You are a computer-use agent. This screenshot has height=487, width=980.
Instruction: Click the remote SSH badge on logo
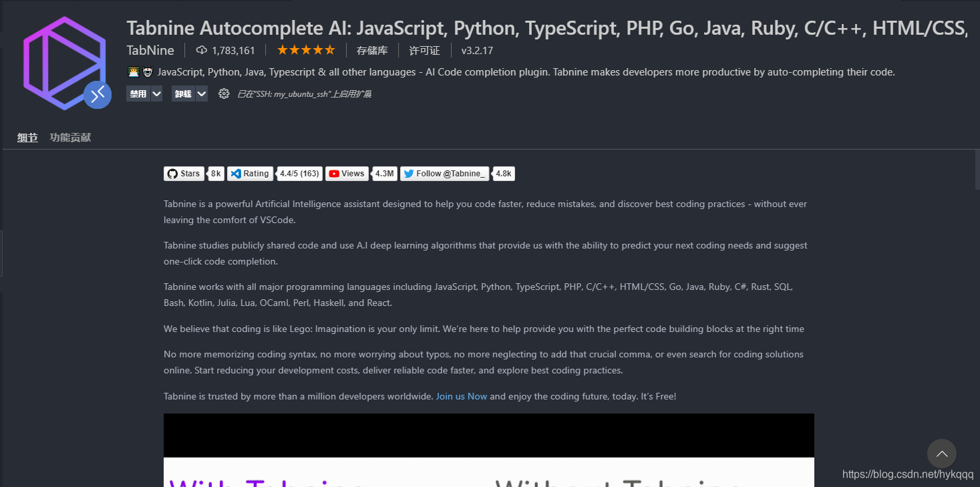(x=98, y=95)
